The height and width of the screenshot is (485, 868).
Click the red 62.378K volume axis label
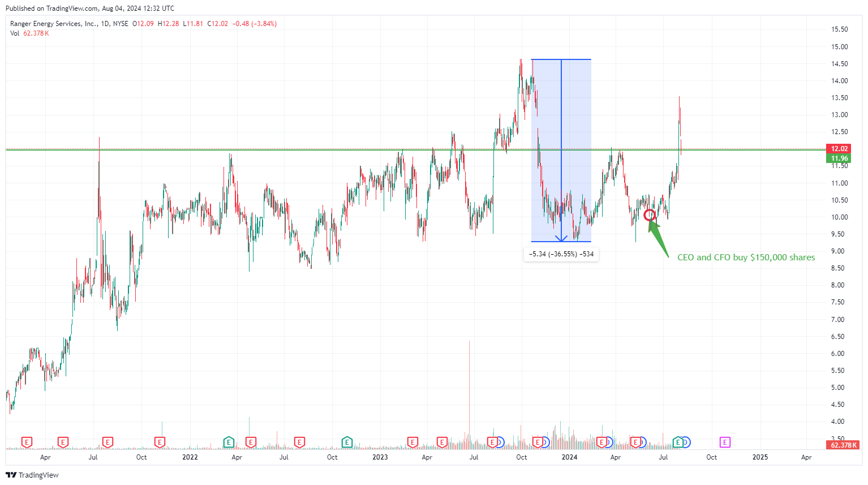coord(843,445)
